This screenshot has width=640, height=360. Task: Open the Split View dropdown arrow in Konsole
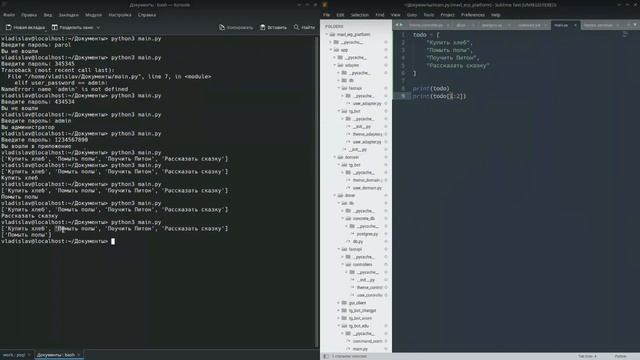98,27
